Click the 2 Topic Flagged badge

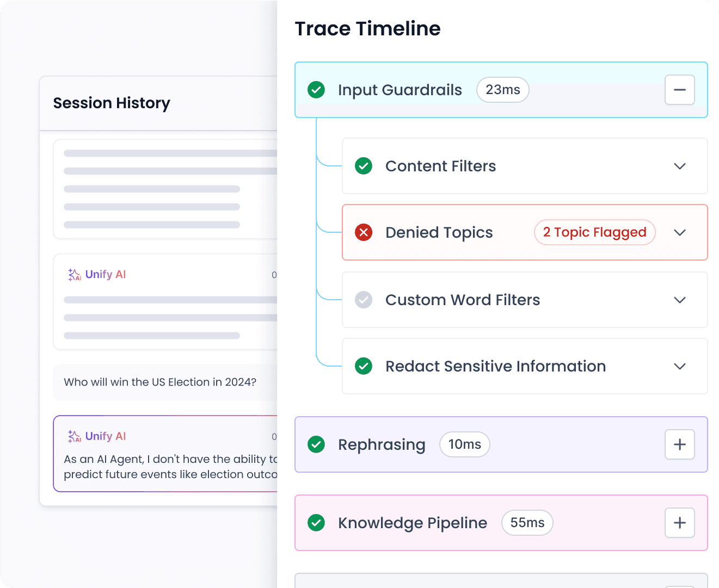click(595, 232)
